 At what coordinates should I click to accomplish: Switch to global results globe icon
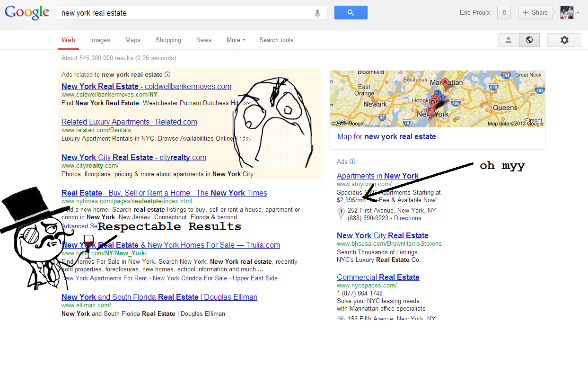coord(529,40)
